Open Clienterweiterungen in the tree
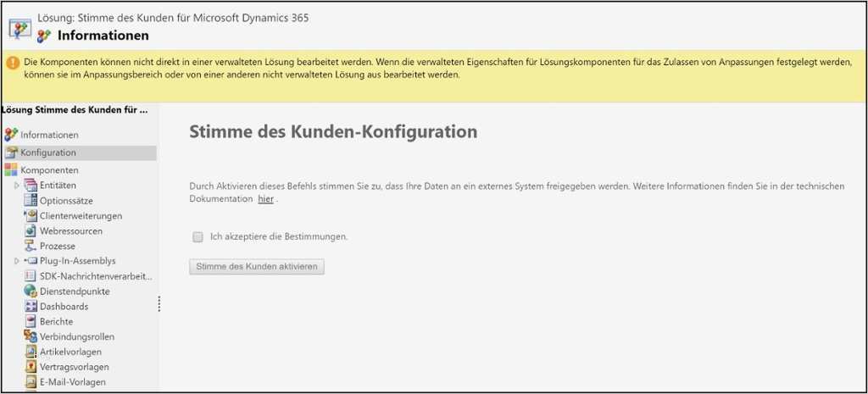Image resolution: width=868 pixels, height=394 pixels. point(81,216)
